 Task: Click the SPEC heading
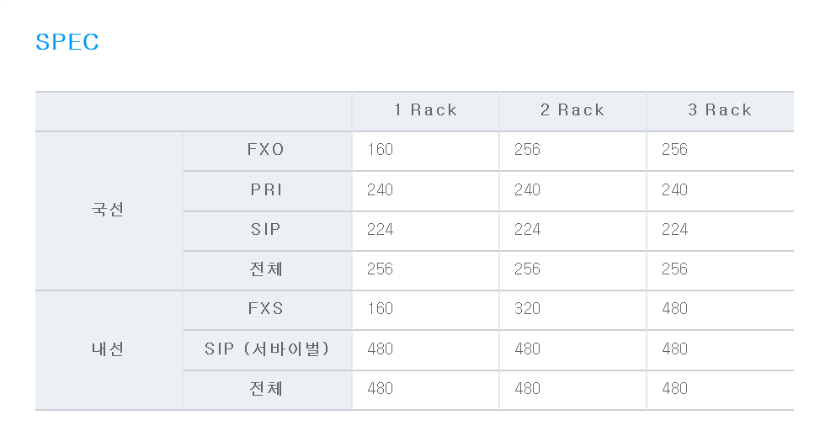click(67, 42)
